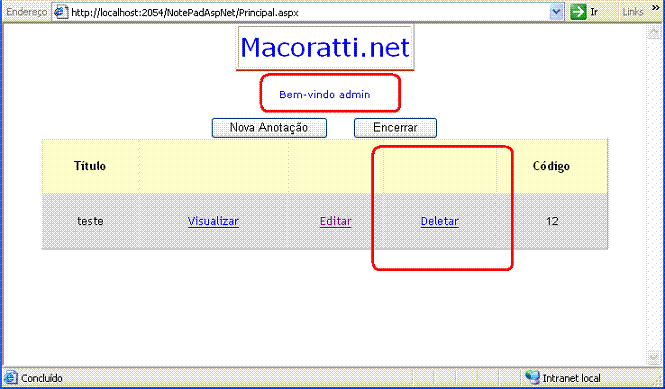Screen dimensions: 665x389
Task: Click the page icon in address bar
Action: pos(61,12)
